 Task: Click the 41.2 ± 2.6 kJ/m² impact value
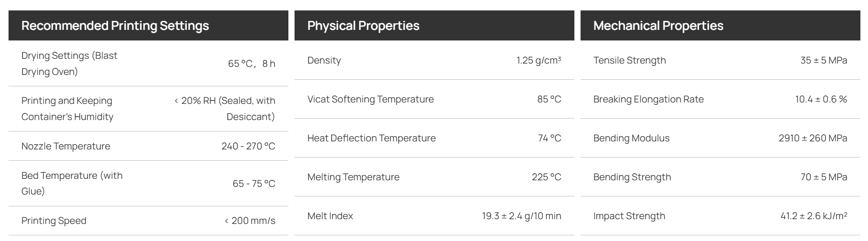814,216
